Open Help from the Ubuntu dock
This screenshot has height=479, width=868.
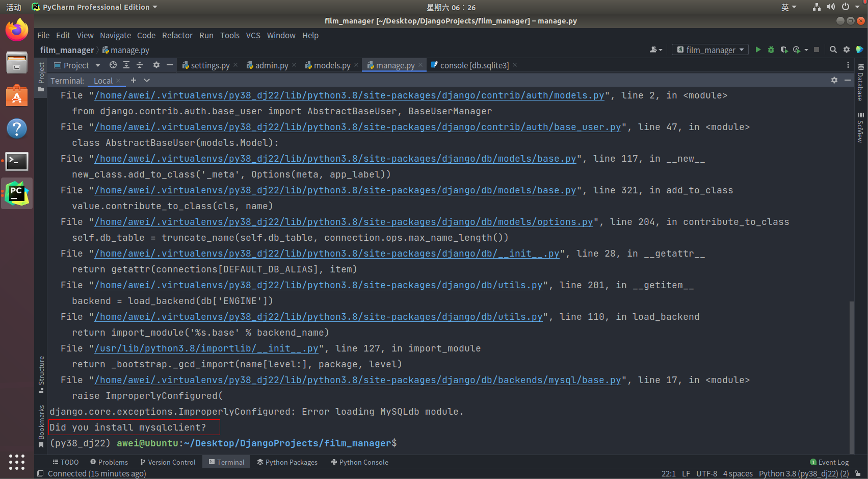pos(17,129)
